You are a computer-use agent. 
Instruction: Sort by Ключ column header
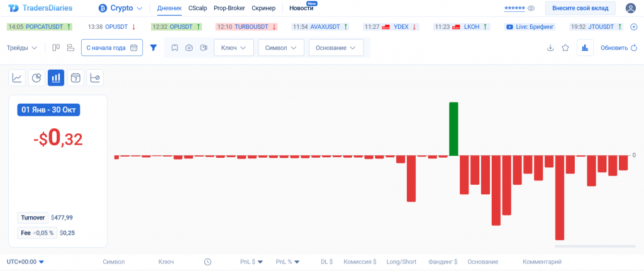pyautogui.click(x=166, y=262)
